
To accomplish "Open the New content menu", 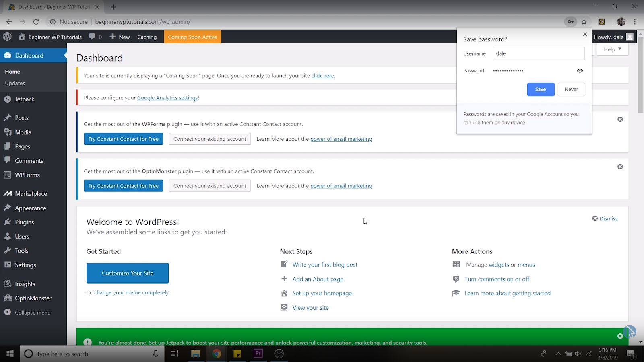I will (x=120, y=37).
